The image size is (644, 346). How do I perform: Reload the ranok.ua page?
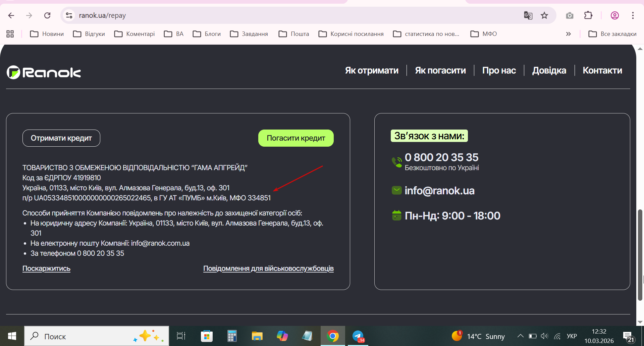coord(47,15)
